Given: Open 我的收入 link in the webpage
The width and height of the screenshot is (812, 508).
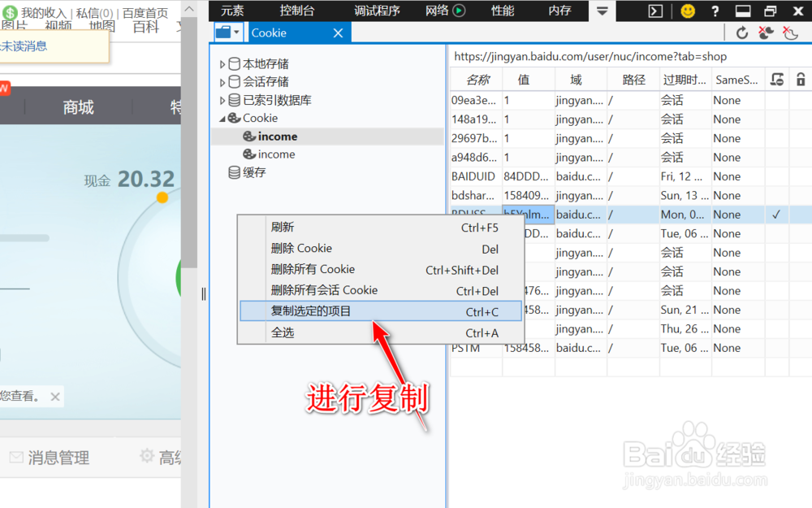Looking at the screenshot, I should (44, 13).
